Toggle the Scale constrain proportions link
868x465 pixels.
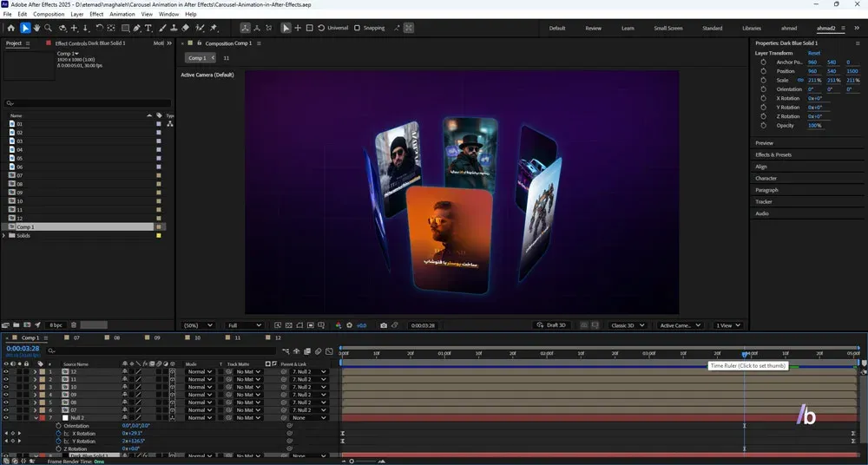(800, 81)
